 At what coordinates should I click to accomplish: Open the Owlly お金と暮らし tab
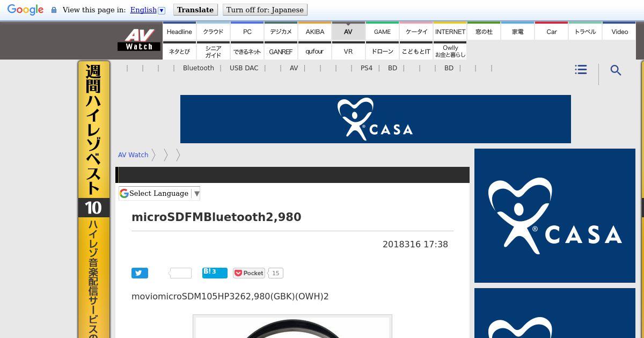(450, 51)
